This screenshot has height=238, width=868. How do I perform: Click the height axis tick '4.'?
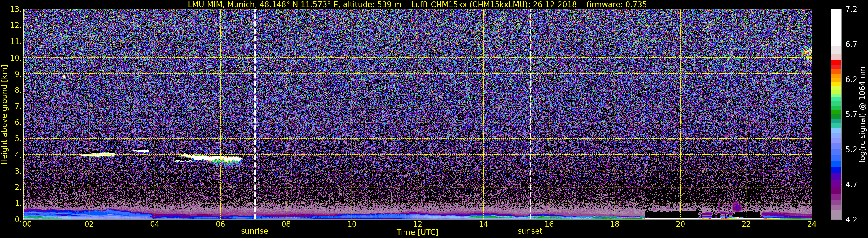18,155
